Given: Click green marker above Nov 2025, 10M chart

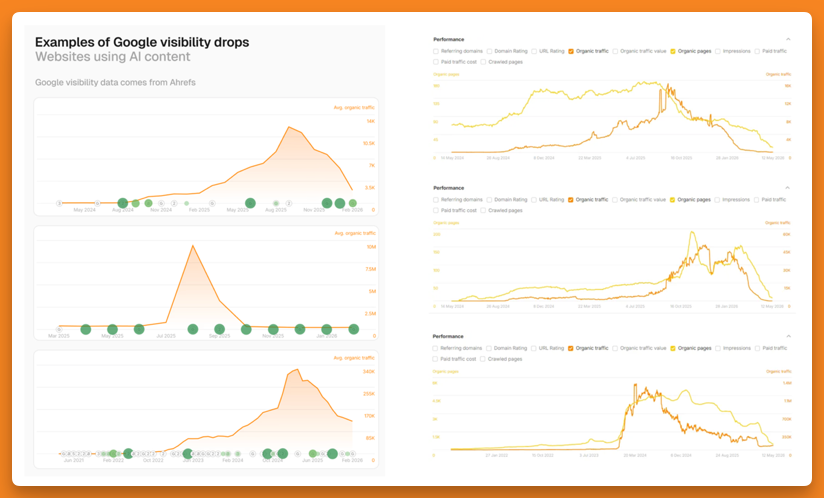Looking at the screenshot, I should pos(273,329).
